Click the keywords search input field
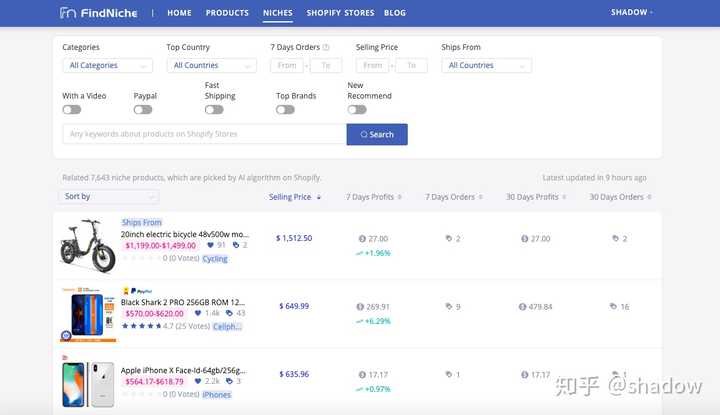 pos(204,134)
